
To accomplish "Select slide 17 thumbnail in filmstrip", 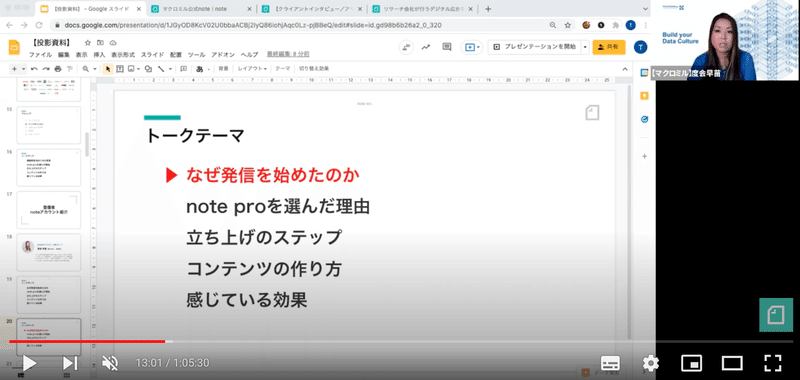I will 49,210.
